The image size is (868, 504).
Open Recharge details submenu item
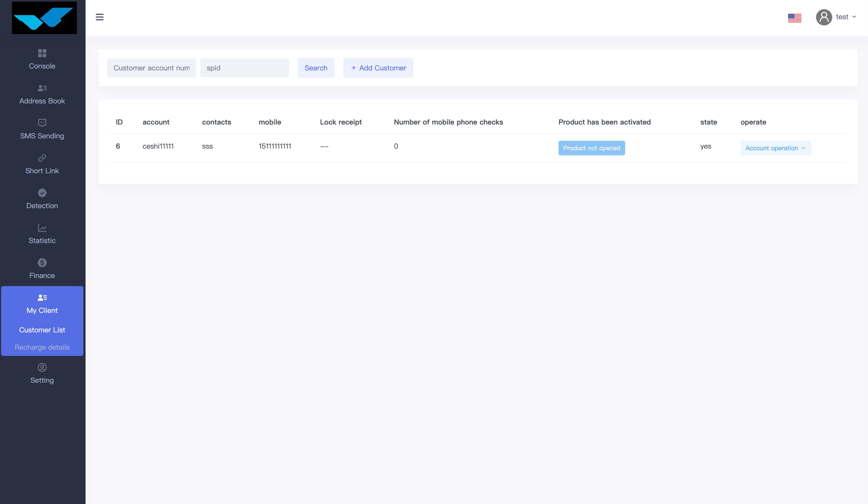point(42,347)
